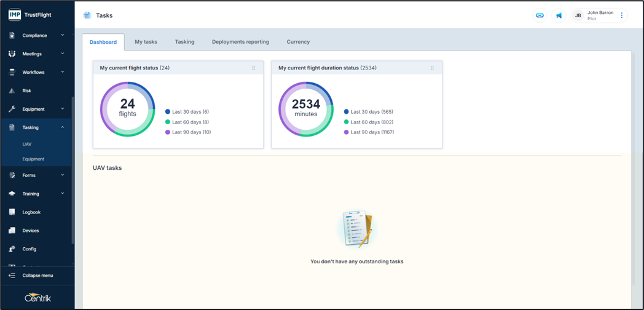Grab the flight status widget drag handle
644x310 pixels.
point(253,68)
